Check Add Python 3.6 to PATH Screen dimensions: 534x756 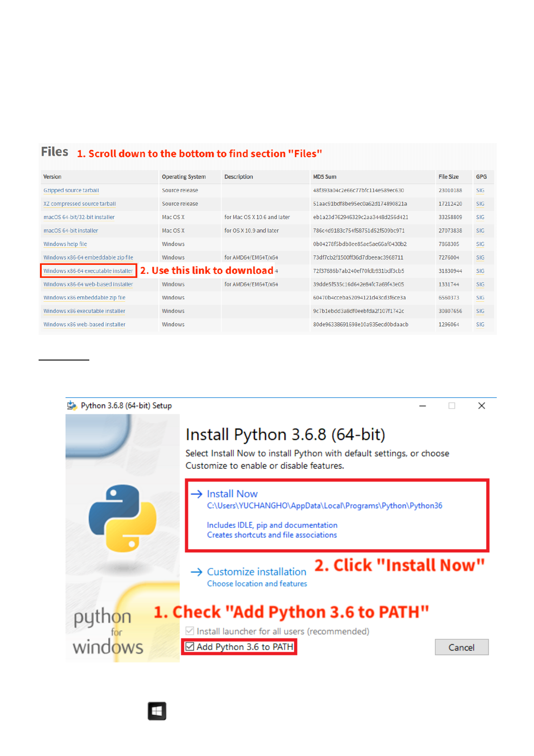[190, 647]
